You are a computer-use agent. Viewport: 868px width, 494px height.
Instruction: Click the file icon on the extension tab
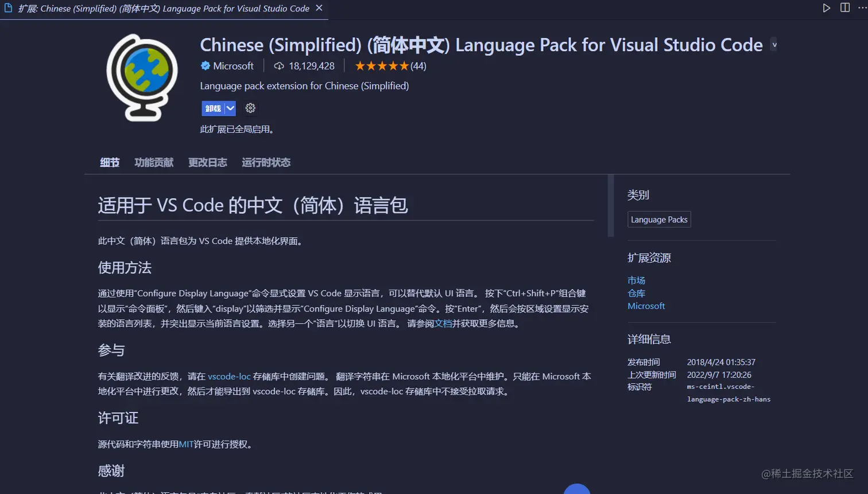[9, 8]
